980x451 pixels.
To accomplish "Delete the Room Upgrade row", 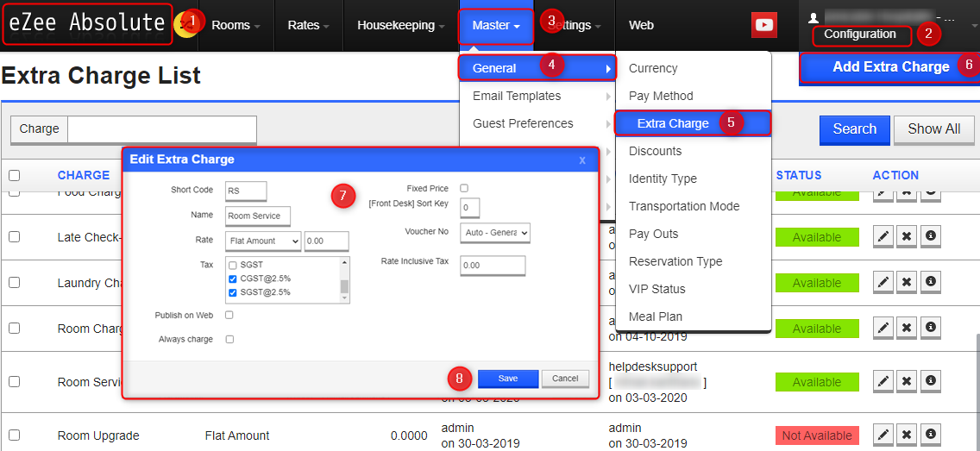I will 907,435.
